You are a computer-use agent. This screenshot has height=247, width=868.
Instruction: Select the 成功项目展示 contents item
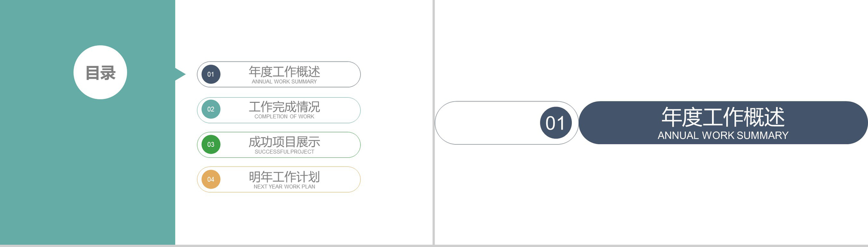[x=279, y=145]
